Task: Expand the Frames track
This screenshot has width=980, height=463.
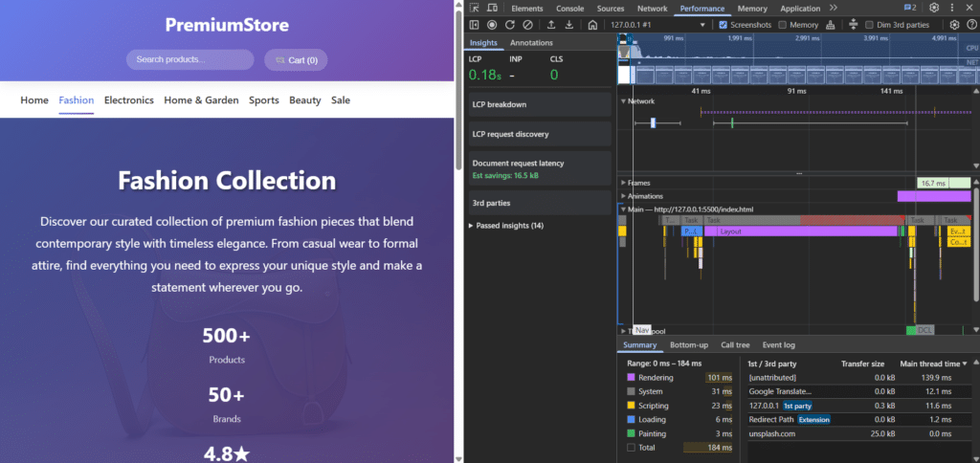Action: [x=623, y=182]
